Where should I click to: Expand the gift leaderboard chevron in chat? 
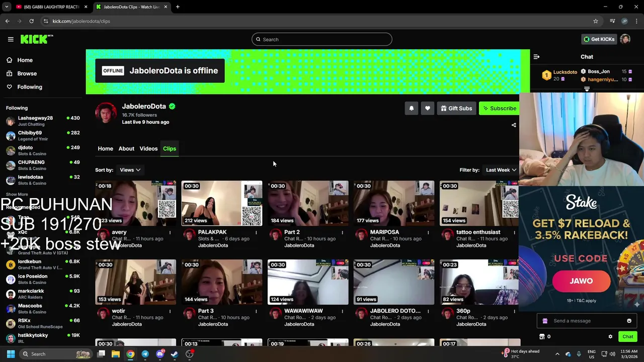pyautogui.click(x=587, y=89)
